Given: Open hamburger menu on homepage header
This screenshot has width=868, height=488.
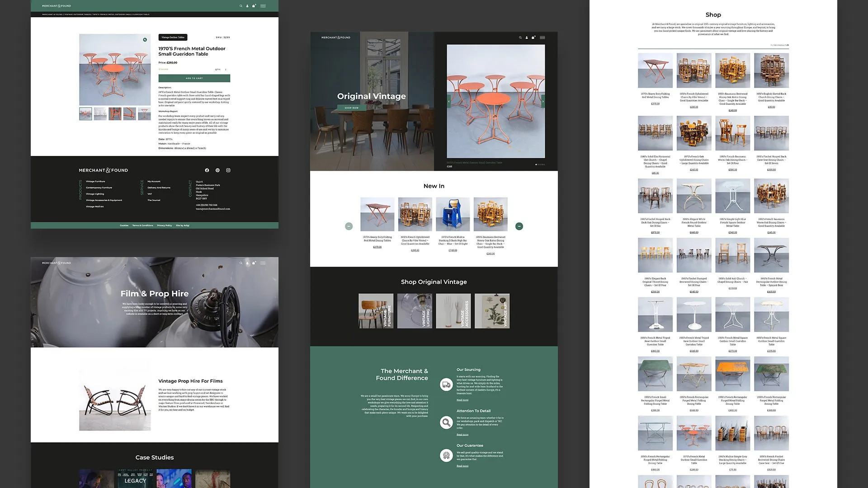Looking at the screenshot, I should tap(542, 38).
